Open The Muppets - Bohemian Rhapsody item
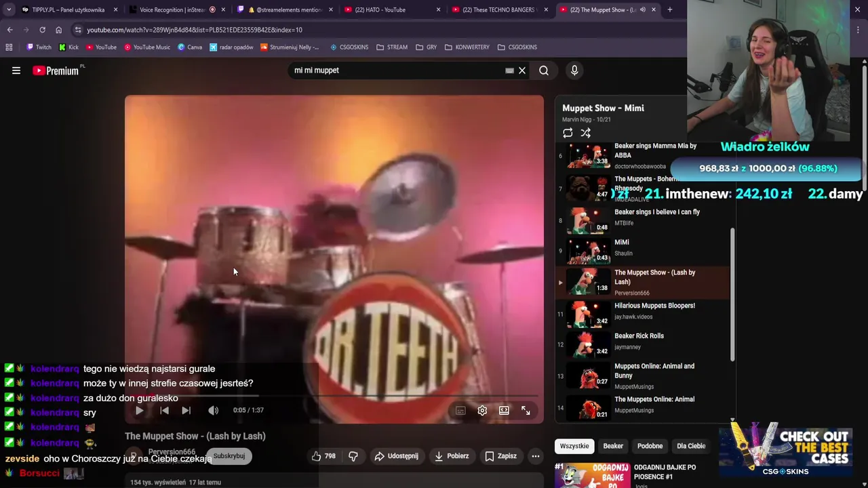 (642, 189)
